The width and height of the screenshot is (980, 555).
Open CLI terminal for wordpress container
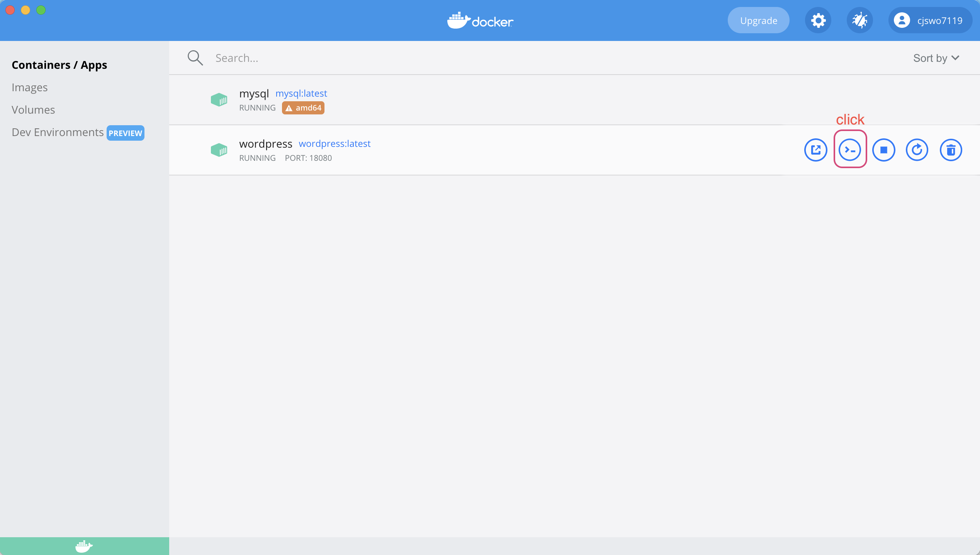point(849,150)
